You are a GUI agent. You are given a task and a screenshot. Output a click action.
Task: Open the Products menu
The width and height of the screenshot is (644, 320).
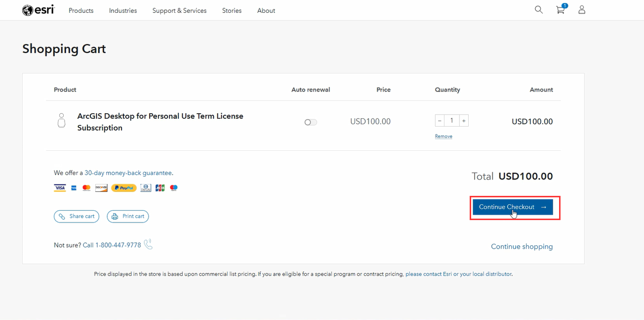pyautogui.click(x=81, y=10)
